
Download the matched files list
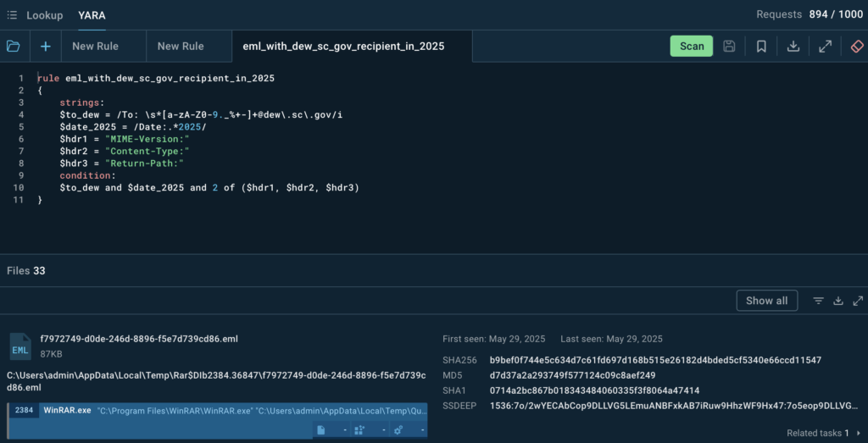click(838, 301)
